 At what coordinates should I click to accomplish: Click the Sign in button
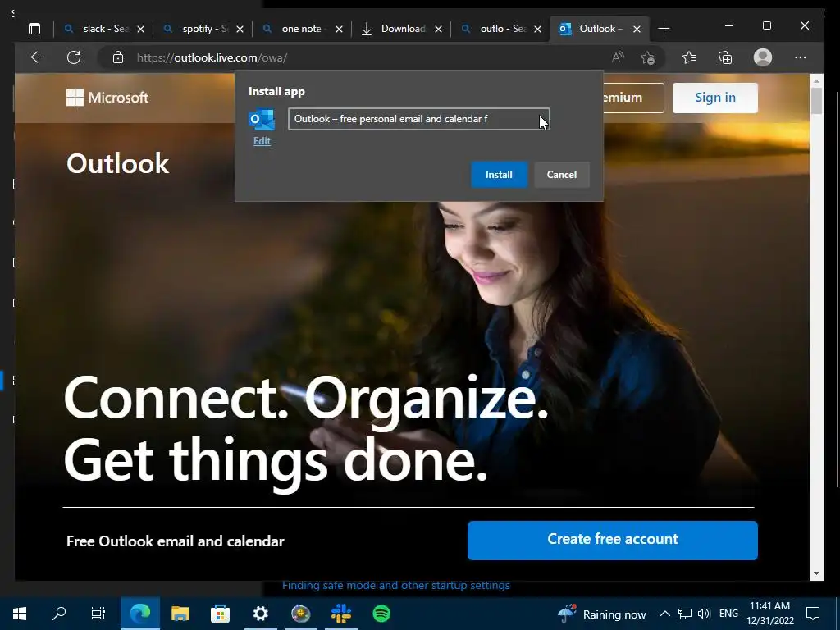pos(715,98)
